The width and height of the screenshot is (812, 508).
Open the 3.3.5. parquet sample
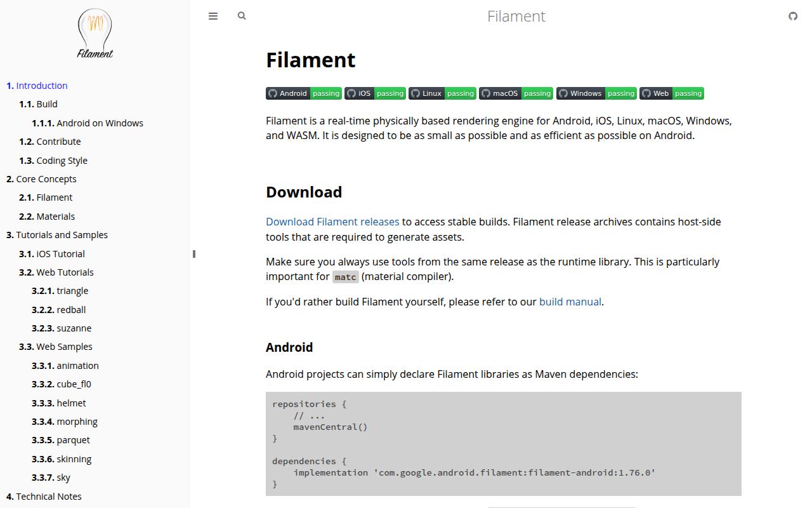(x=61, y=440)
